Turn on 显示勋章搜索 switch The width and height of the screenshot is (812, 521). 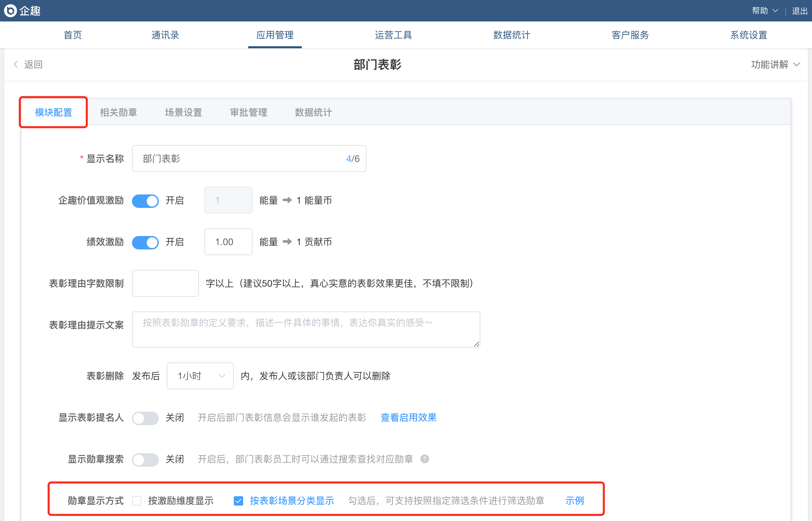tap(145, 459)
